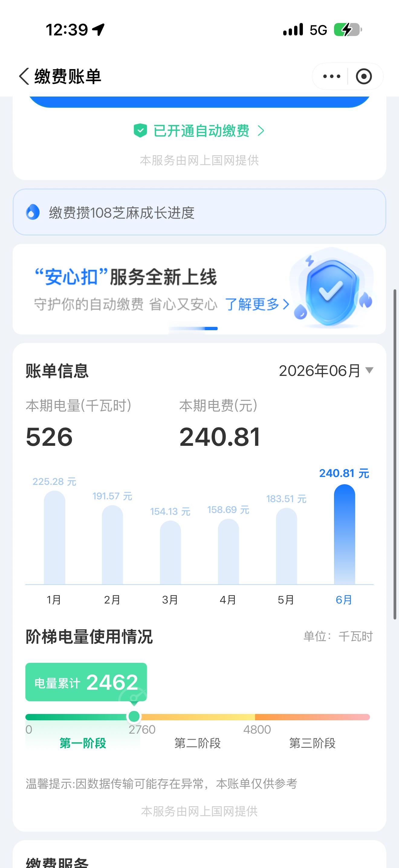
Task: Tap the 526 kWh usage value
Action: pos(49,437)
